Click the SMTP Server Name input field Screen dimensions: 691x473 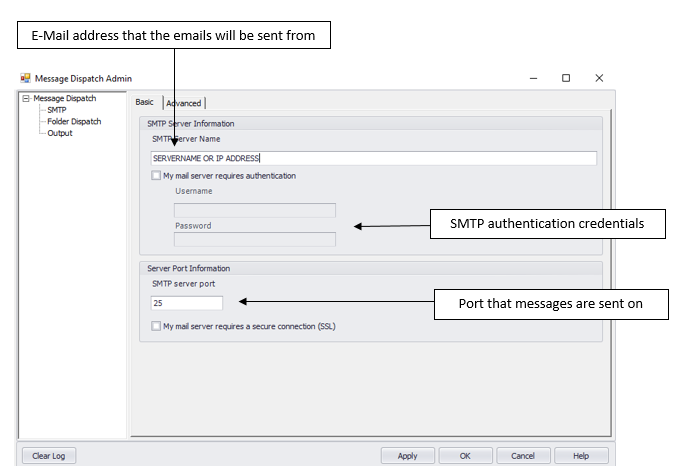tap(374, 158)
